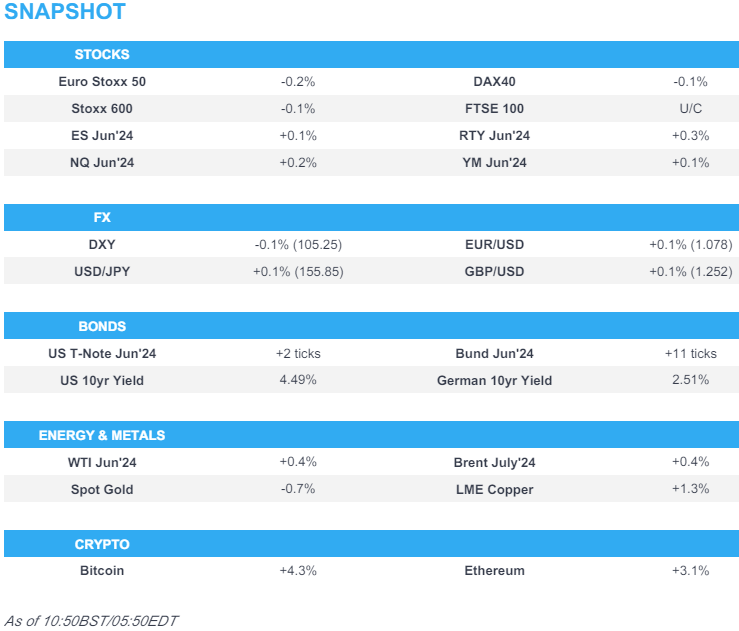739x631 pixels.
Task: Click the SNAPSHOT title
Action: 66,13
